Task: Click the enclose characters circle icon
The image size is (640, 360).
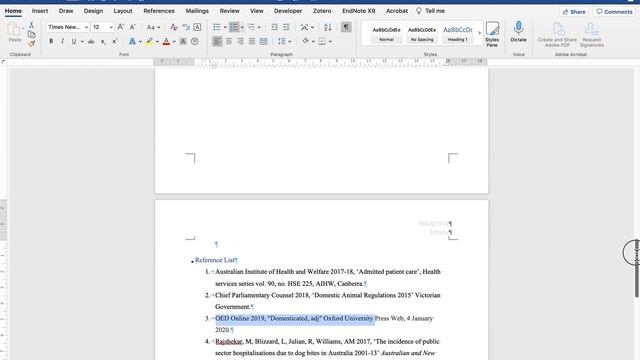Action: 195,41
